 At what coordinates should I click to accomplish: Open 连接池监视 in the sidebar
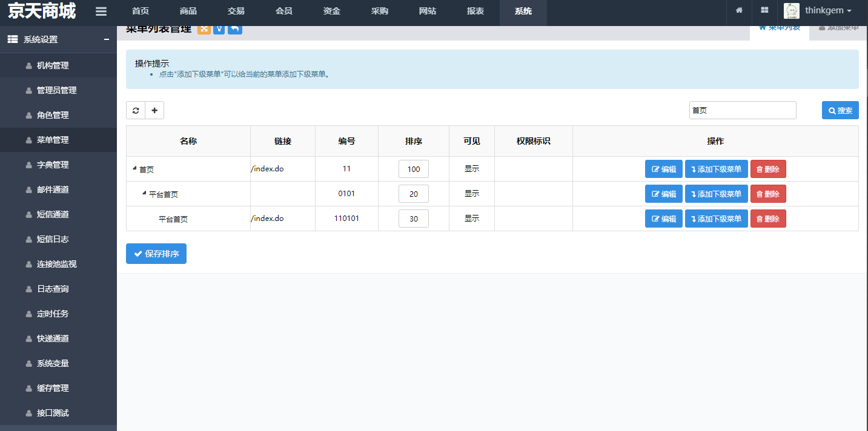(x=58, y=264)
